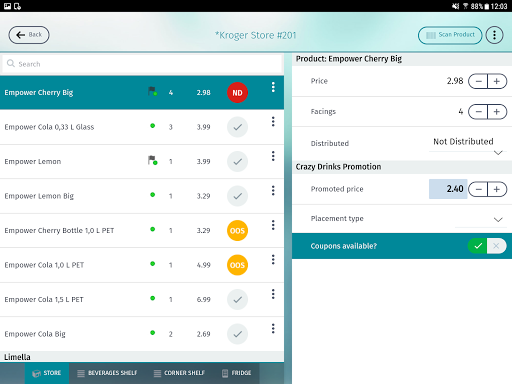The height and width of the screenshot is (384, 512).
Task: Select Empower Cola Big product name
Action: click(35, 334)
